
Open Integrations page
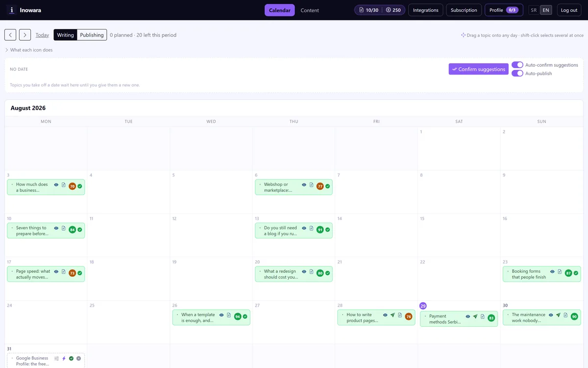(425, 10)
